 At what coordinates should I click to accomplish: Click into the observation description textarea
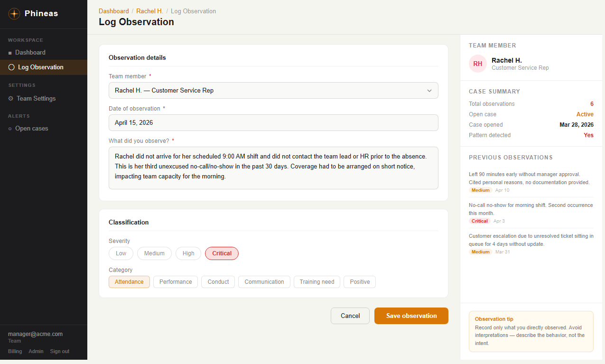(273, 168)
